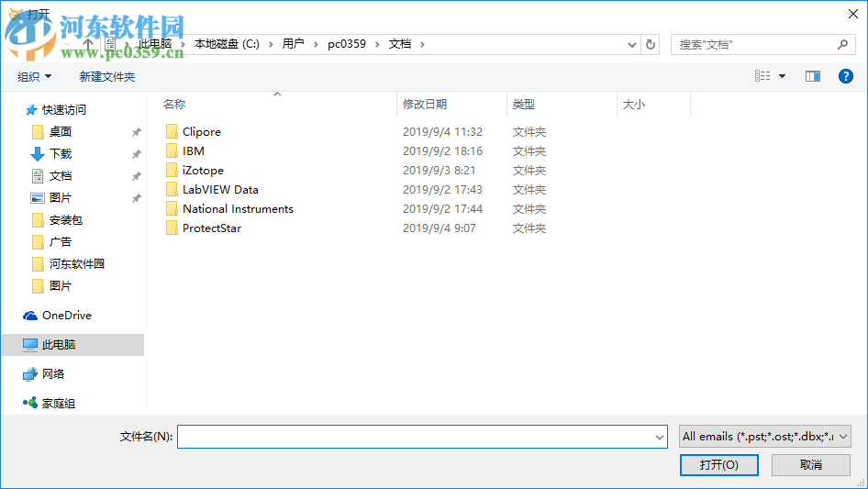The height and width of the screenshot is (489, 868).
Task: Click the LabVIEW Data folder name
Action: [220, 189]
